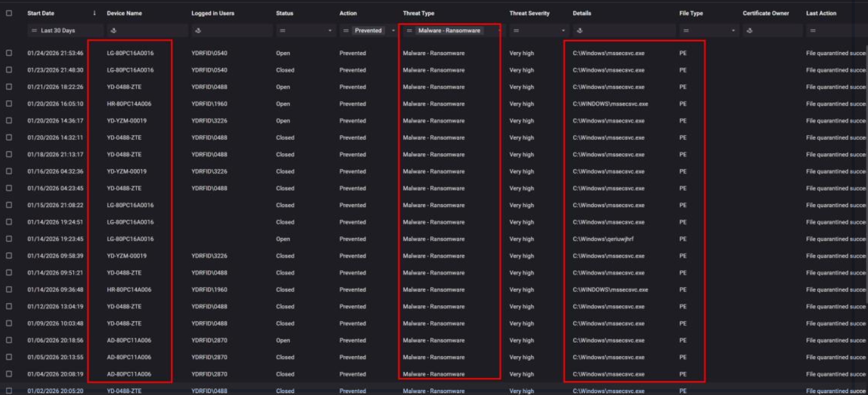The width and height of the screenshot is (868, 395).
Task: Click the 'Prevented' filter tag in Action
Action: pos(368,31)
